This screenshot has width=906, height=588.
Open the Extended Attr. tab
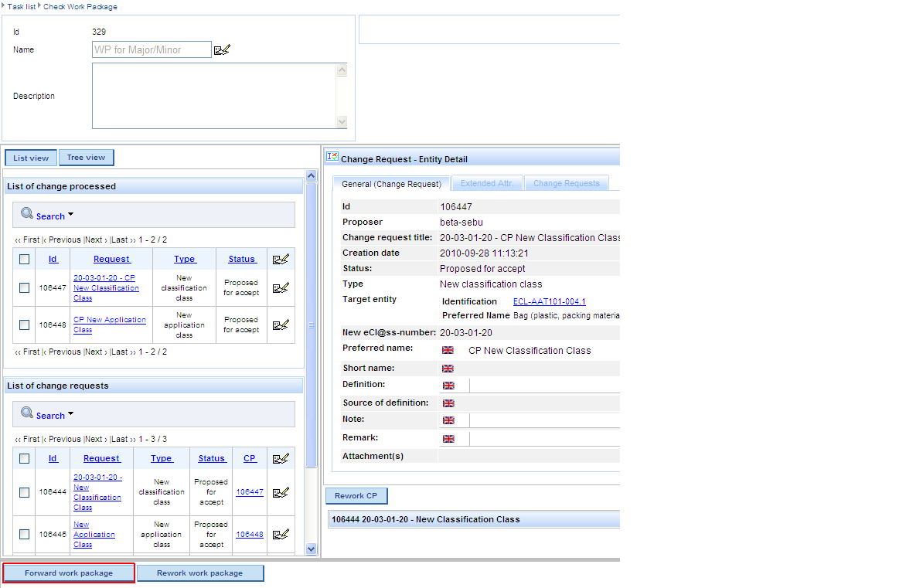point(486,184)
